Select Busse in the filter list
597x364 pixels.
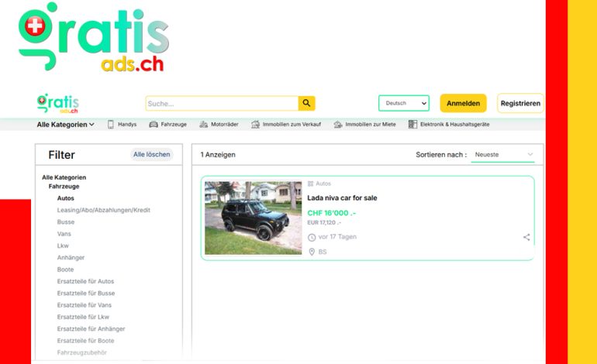[66, 221]
